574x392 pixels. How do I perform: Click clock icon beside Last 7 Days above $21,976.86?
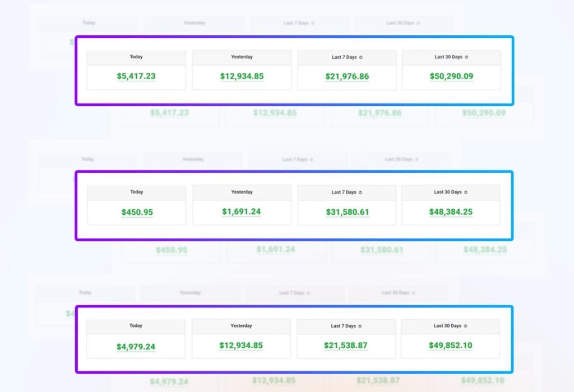[x=361, y=57]
